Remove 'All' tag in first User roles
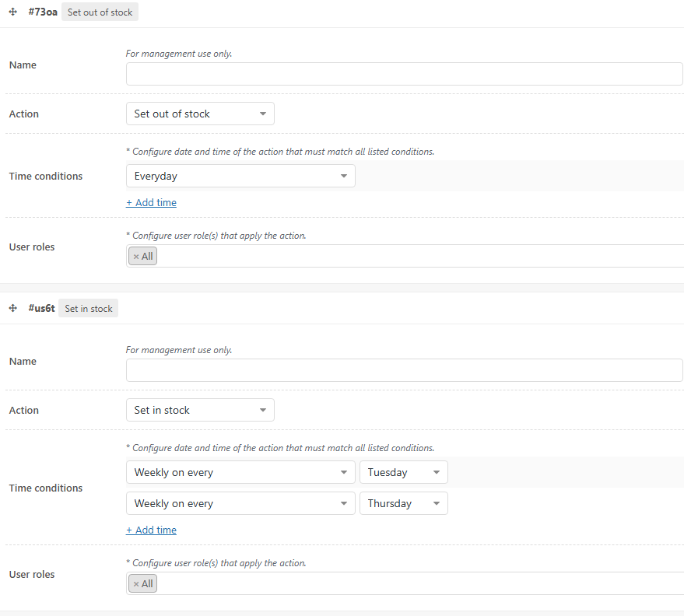Image resolution: width=684 pixels, height=616 pixels. pos(136,257)
